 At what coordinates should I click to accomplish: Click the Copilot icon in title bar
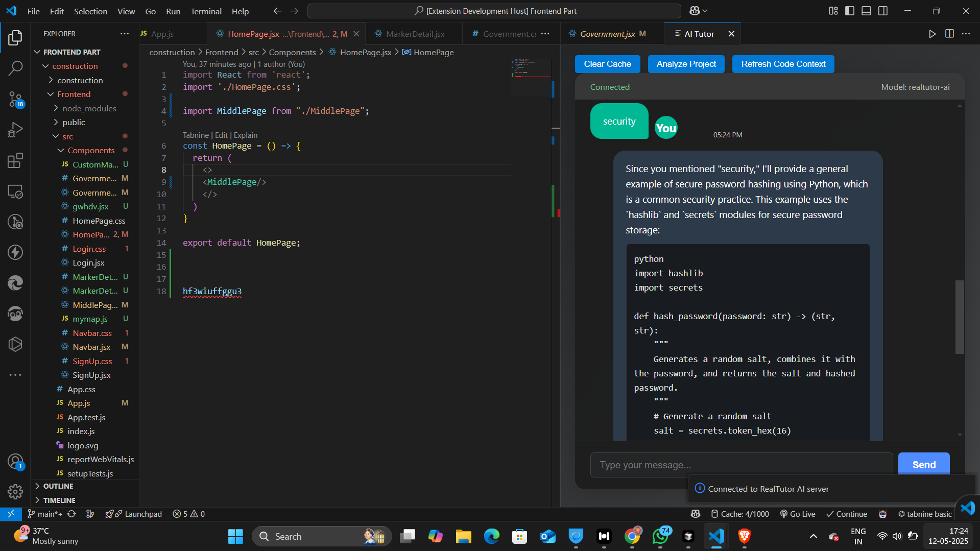pos(695,11)
